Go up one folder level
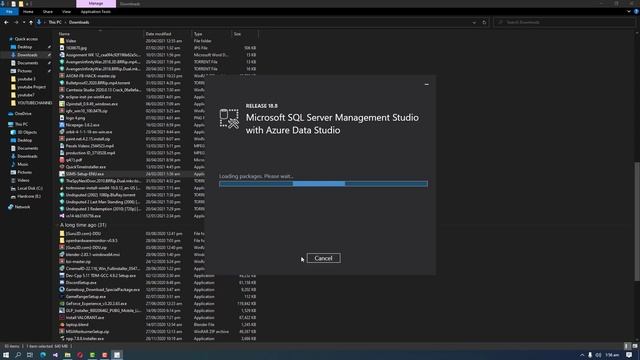This screenshot has height=360, width=640. (x=31, y=22)
